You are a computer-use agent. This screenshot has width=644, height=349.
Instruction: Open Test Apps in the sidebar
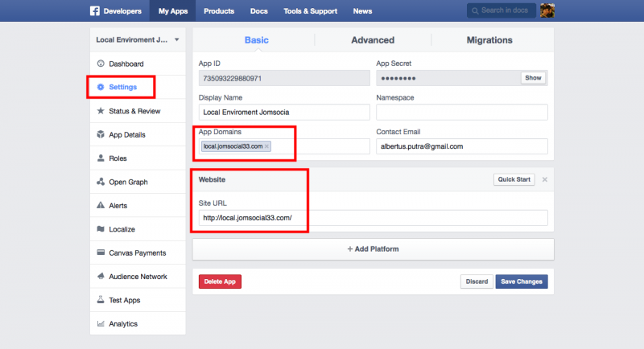pos(138,300)
